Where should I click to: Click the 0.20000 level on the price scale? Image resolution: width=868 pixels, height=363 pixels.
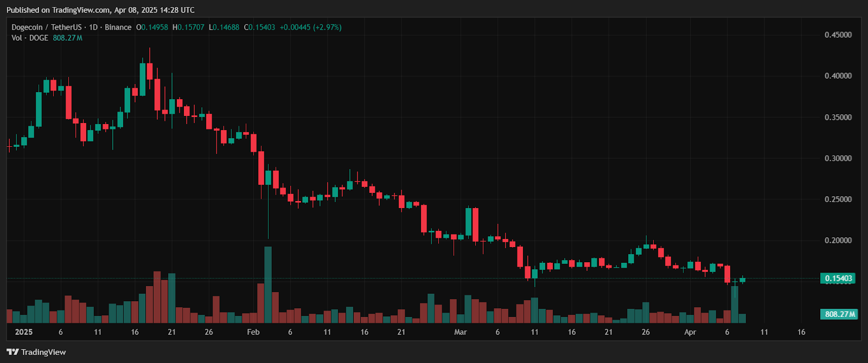pyautogui.click(x=838, y=241)
